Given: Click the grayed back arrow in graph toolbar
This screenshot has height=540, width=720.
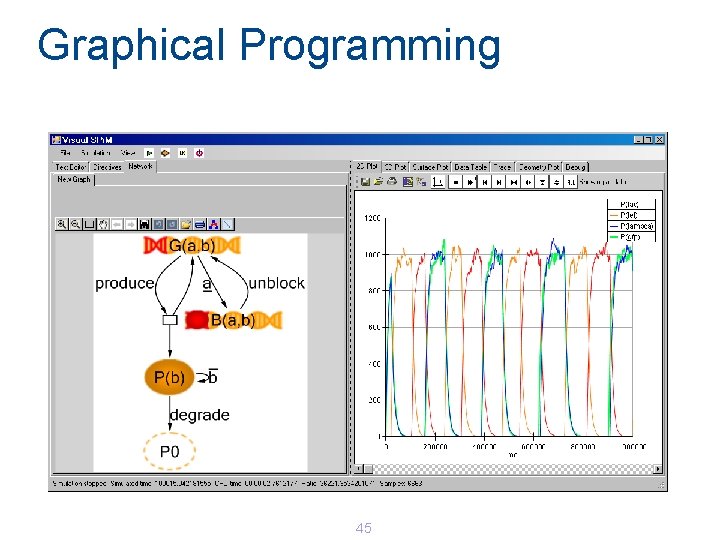Looking at the screenshot, I should pos(117,224).
